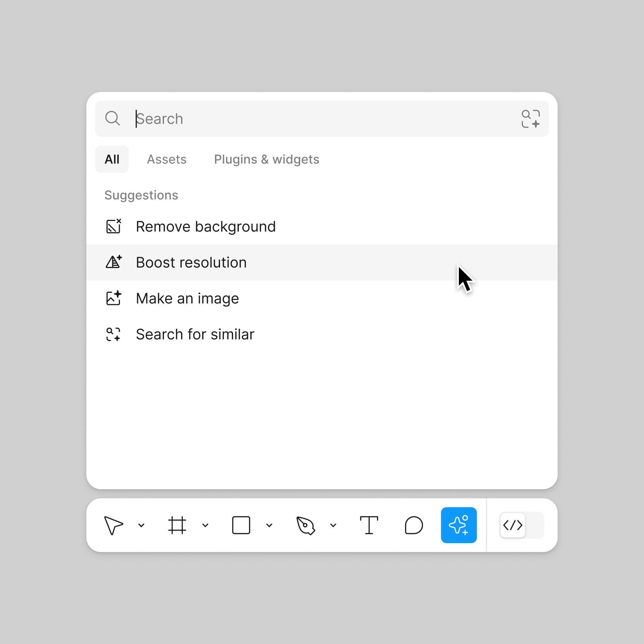
Task: Select the Rectangle tool
Action: 241,525
